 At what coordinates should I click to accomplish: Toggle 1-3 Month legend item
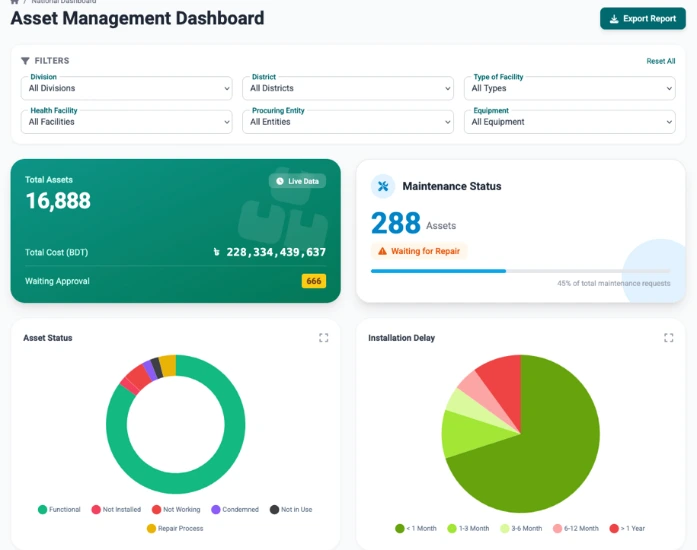coord(468,529)
